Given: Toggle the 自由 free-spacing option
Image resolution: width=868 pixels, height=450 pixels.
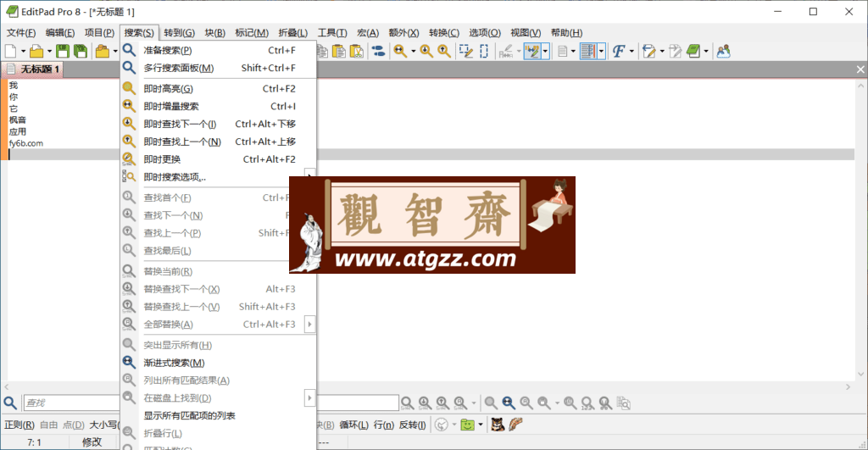Looking at the screenshot, I should (x=48, y=425).
